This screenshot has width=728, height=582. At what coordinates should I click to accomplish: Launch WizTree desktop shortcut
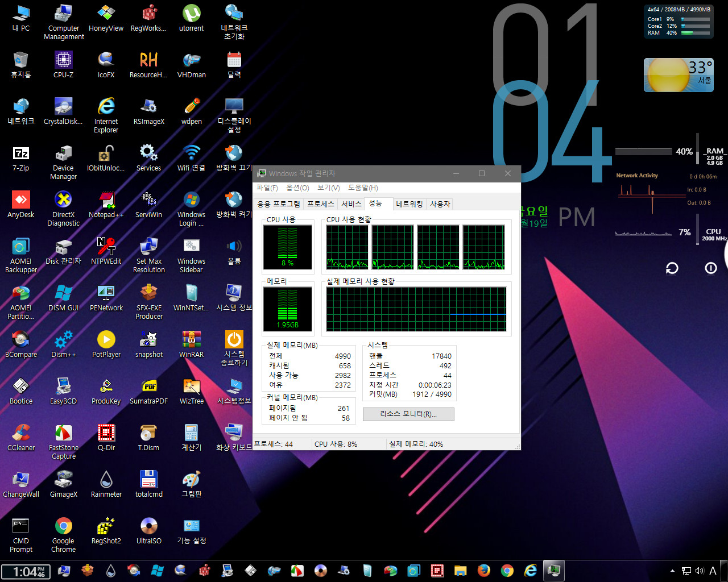click(191, 391)
